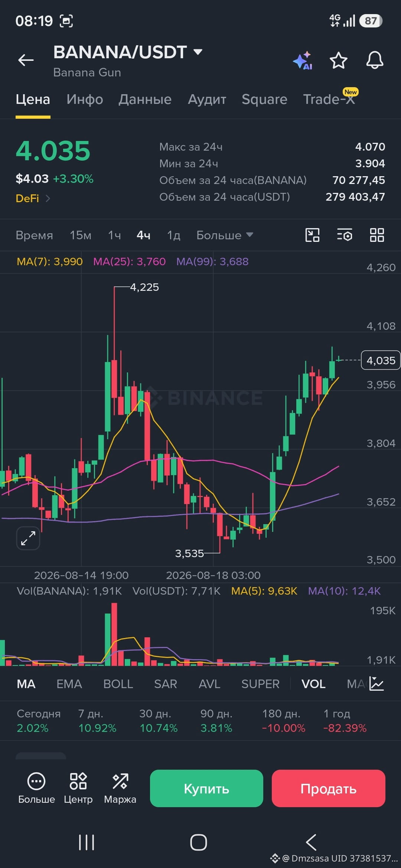
Task: Tap the Купить buy button
Action: pyautogui.click(x=206, y=788)
